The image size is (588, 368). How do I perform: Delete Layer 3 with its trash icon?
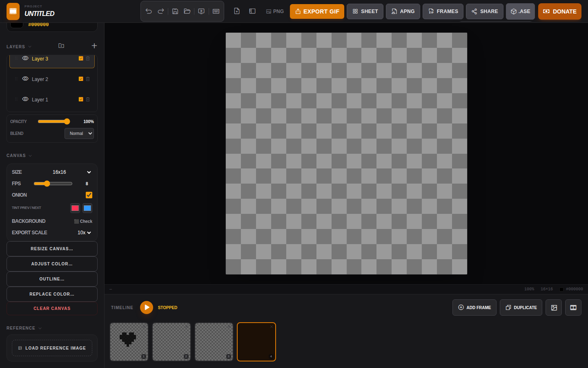click(x=88, y=58)
